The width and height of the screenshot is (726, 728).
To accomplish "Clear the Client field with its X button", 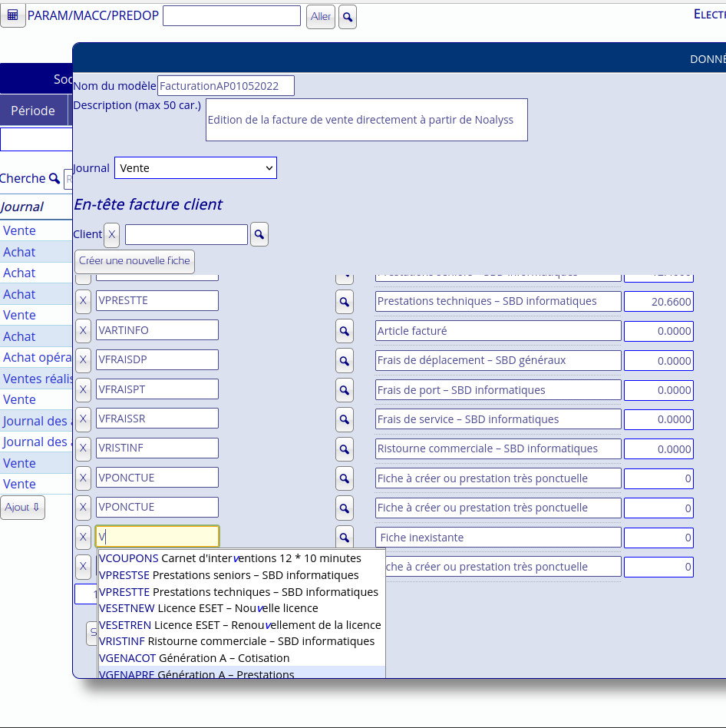I will coord(111,235).
